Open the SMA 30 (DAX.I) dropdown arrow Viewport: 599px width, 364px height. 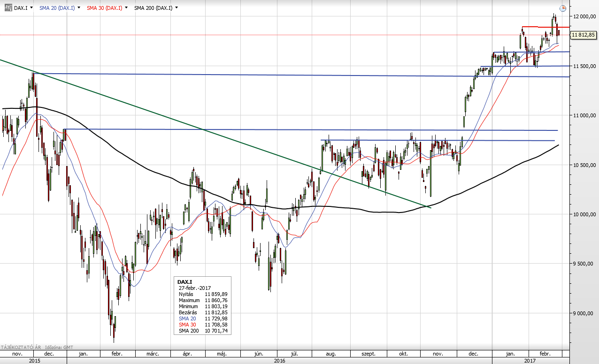(x=126, y=8)
